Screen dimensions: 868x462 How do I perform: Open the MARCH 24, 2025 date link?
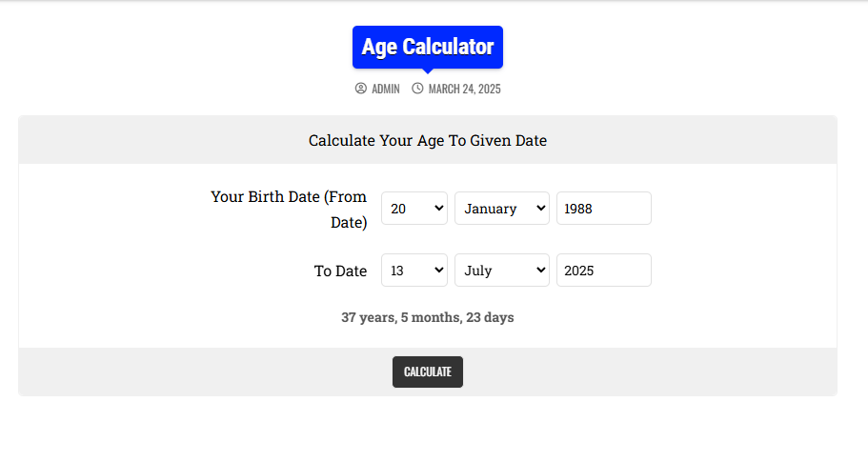point(464,90)
